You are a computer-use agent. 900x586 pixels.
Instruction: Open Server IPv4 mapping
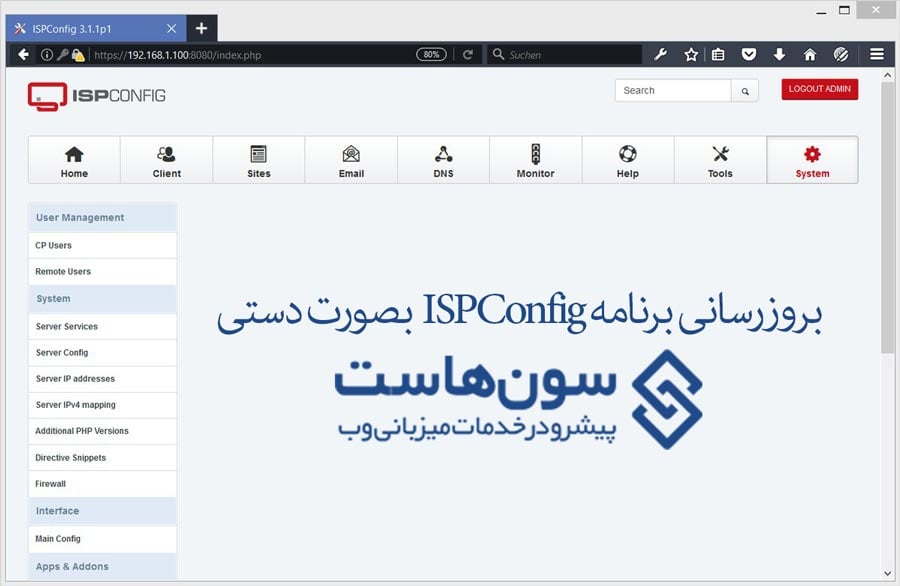[x=103, y=405]
